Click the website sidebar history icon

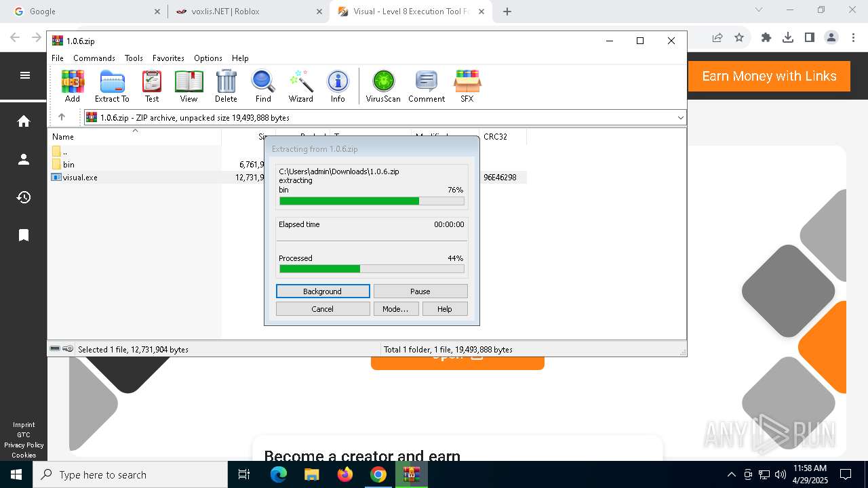pyautogui.click(x=24, y=197)
